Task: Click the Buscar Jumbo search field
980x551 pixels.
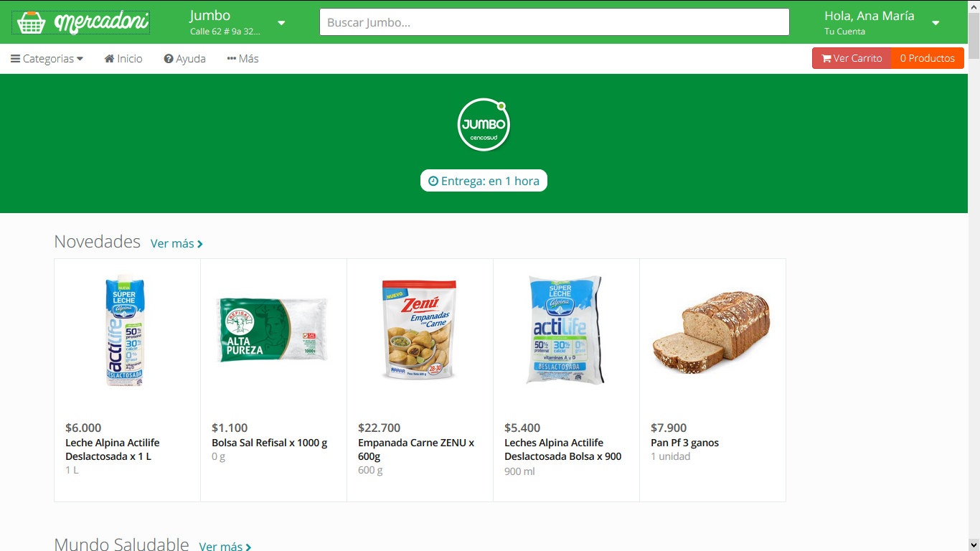Action: coord(554,22)
